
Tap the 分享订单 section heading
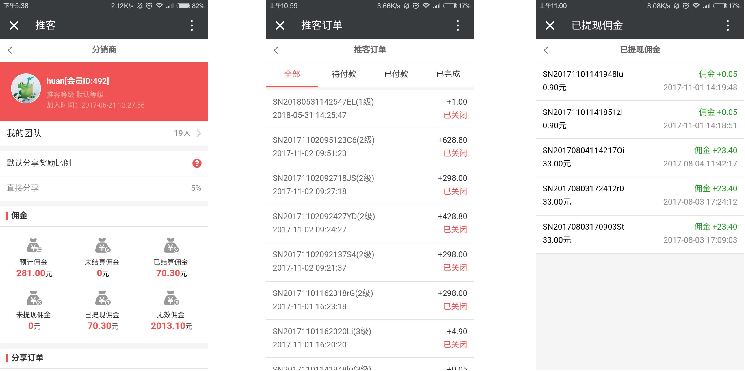[x=28, y=357]
